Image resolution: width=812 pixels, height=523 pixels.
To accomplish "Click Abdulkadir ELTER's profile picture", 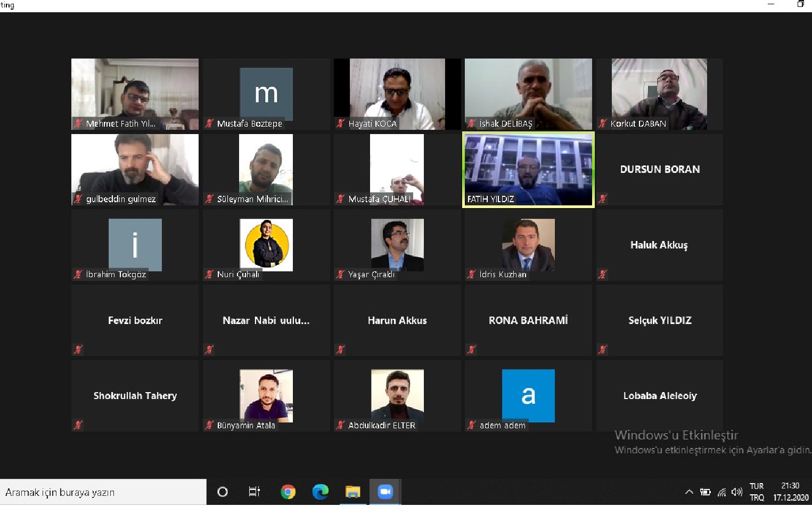I will pyautogui.click(x=397, y=396).
